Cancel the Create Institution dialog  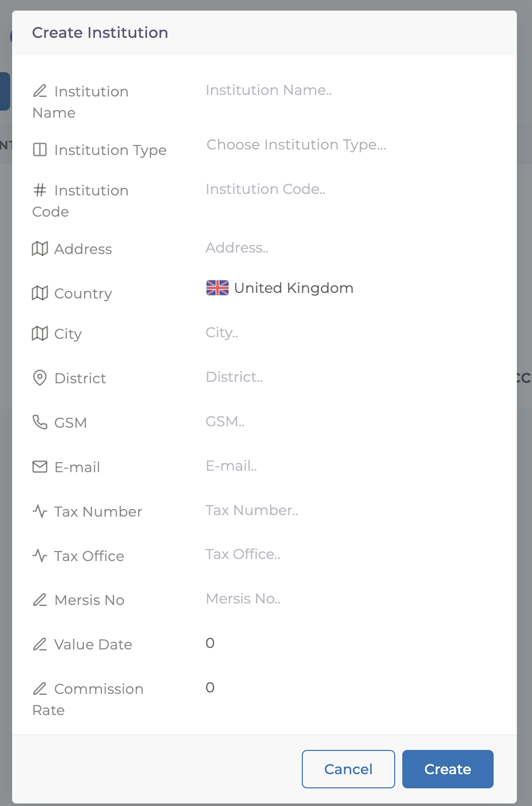coord(348,769)
